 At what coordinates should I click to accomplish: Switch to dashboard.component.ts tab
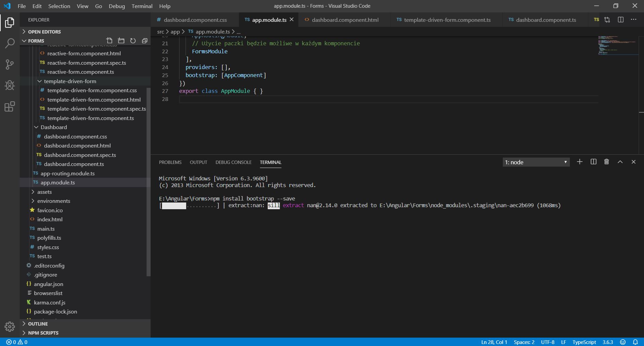(x=546, y=20)
